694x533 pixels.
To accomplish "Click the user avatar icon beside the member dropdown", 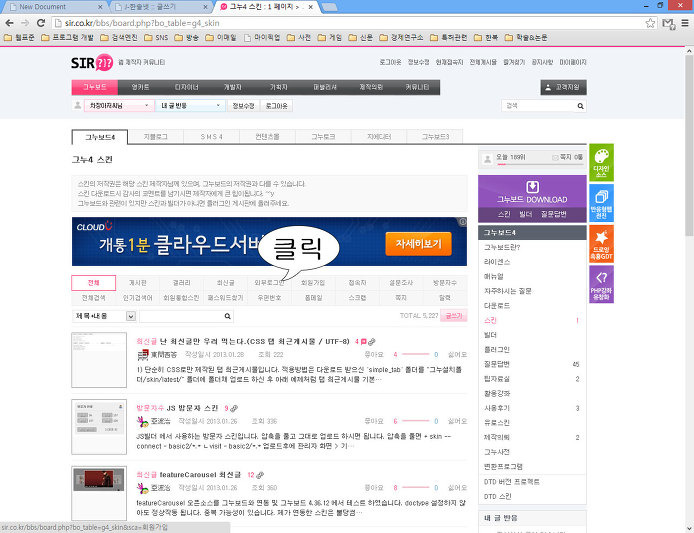I will coord(77,105).
